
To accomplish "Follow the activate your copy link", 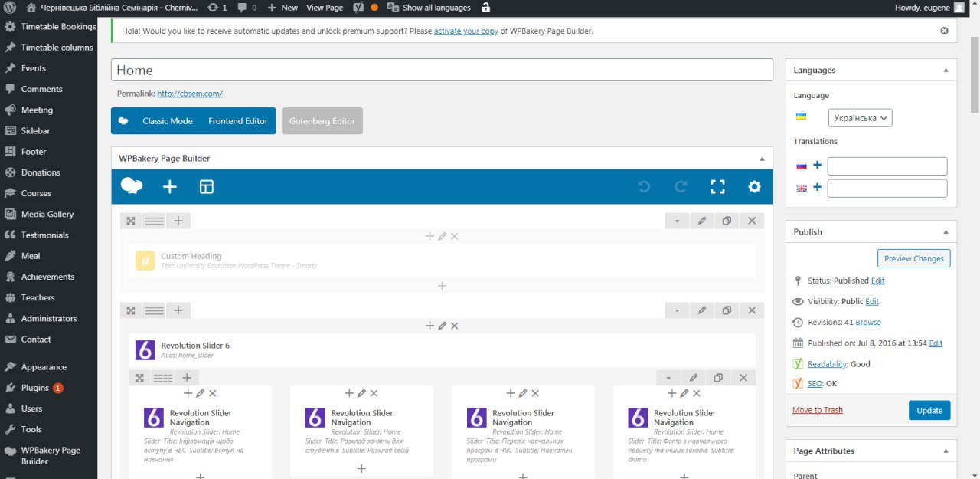I will pyautogui.click(x=465, y=31).
